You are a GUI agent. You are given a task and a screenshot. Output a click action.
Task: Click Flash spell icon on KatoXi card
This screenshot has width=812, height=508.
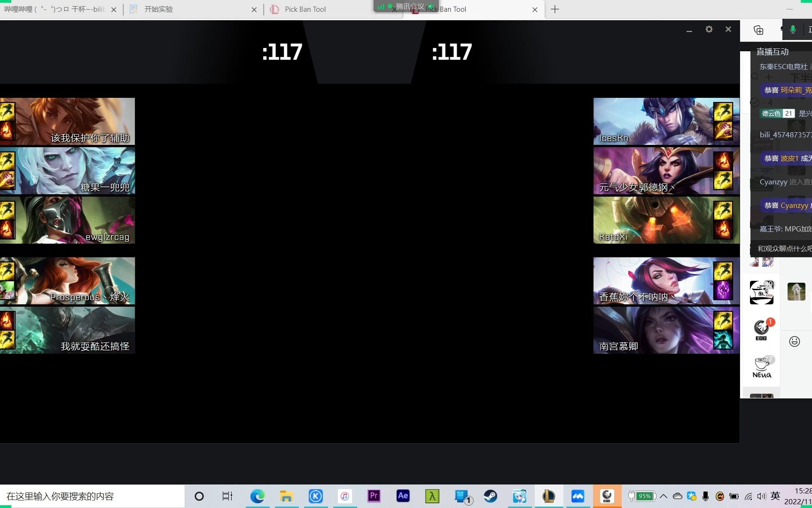pyautogui.click(x=723, y=211)
